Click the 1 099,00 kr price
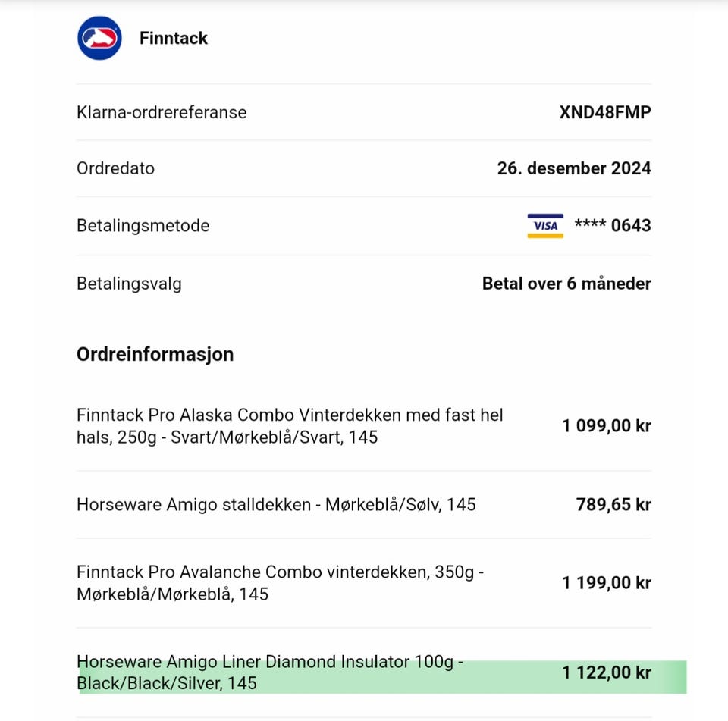 tap(606, 426)
